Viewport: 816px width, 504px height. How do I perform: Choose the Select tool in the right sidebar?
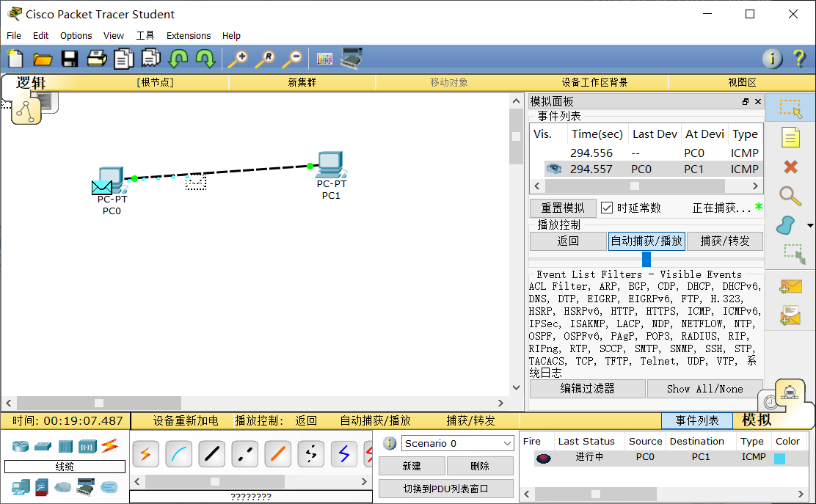(790, 108)
